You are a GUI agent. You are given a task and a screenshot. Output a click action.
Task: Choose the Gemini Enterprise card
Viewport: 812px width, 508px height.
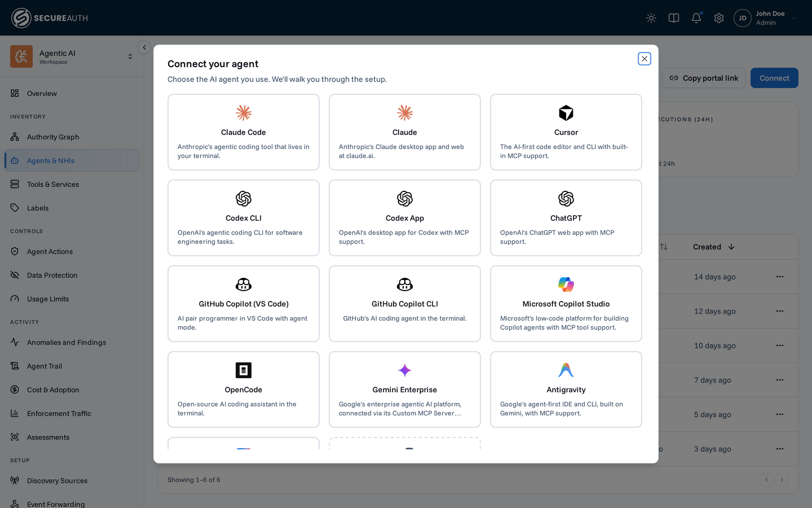405,389
